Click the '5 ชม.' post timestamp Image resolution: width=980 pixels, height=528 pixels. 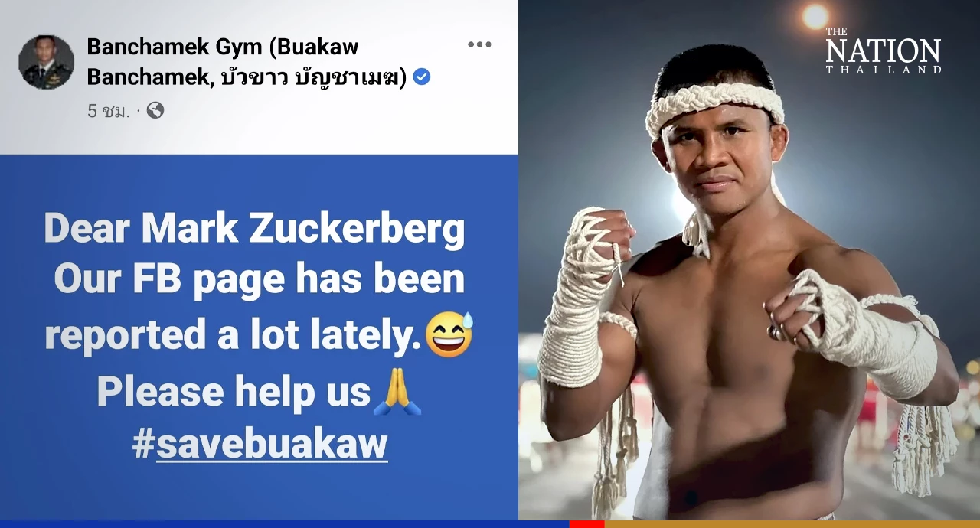tap(108, 111)
